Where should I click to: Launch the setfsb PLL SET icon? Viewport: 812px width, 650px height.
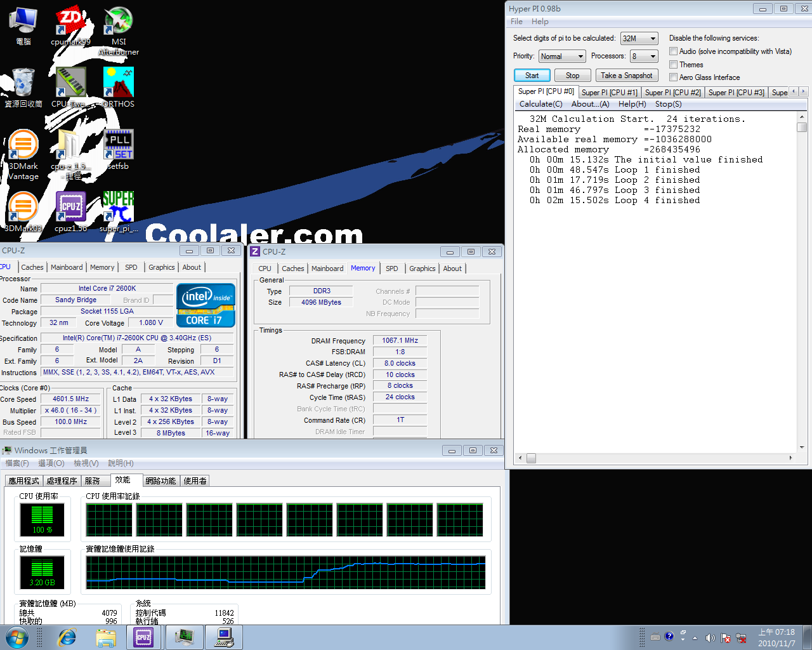coord(119,150)
